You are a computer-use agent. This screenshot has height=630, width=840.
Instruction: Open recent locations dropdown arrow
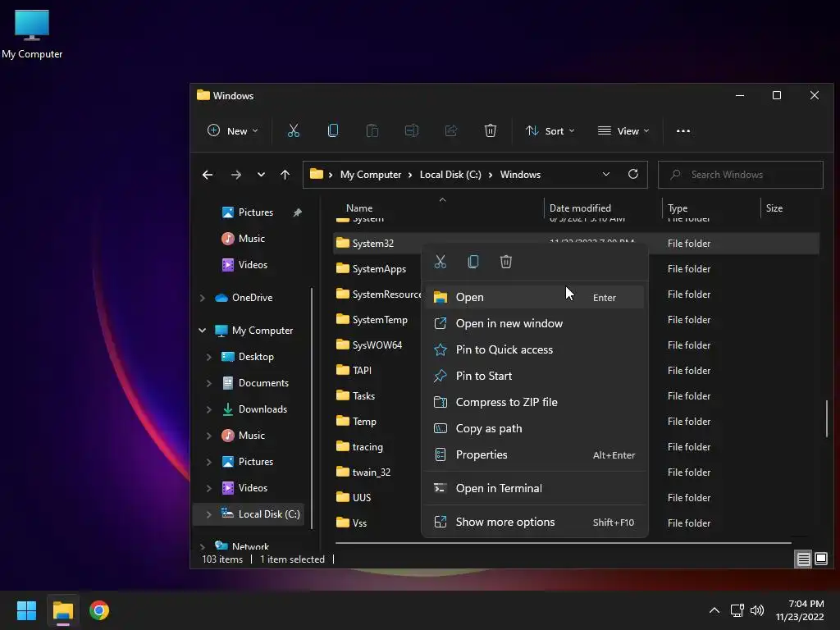tap(261, 175)
